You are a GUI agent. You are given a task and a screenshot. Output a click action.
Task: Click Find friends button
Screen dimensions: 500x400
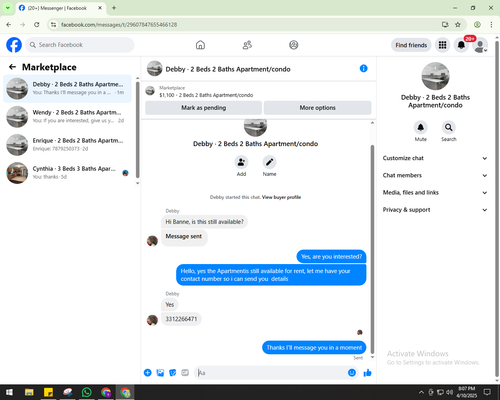411,45
